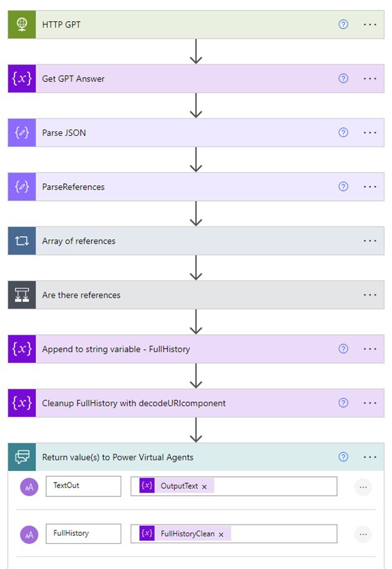Screen dimensions: 392x569
Task: Remove the FullHistoryClean dynamic token
Action: 221,535
